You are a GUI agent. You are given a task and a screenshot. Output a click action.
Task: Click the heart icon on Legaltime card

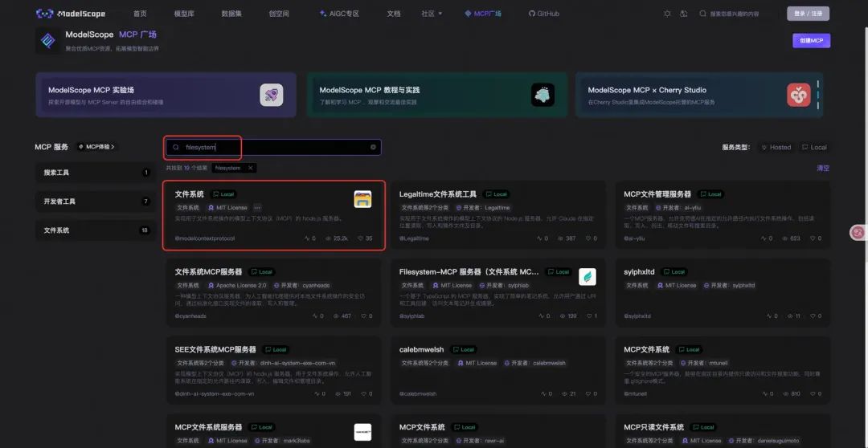click(x=588, y=238)
